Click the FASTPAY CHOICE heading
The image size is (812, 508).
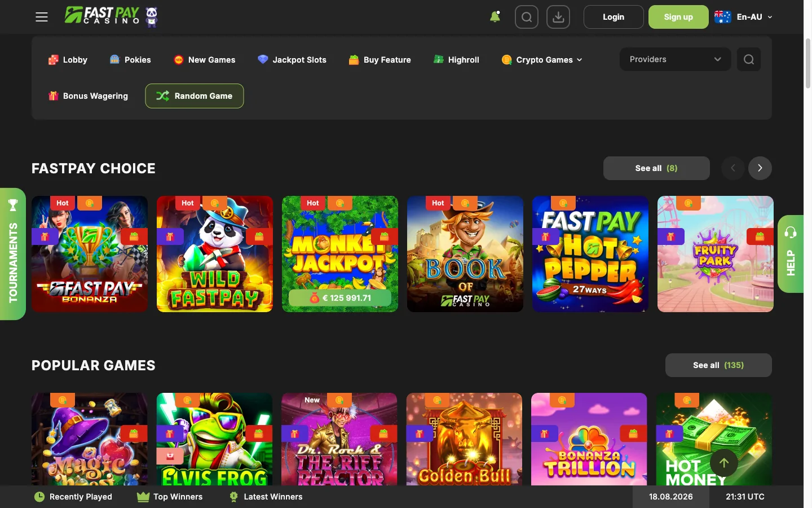[94, 168]
